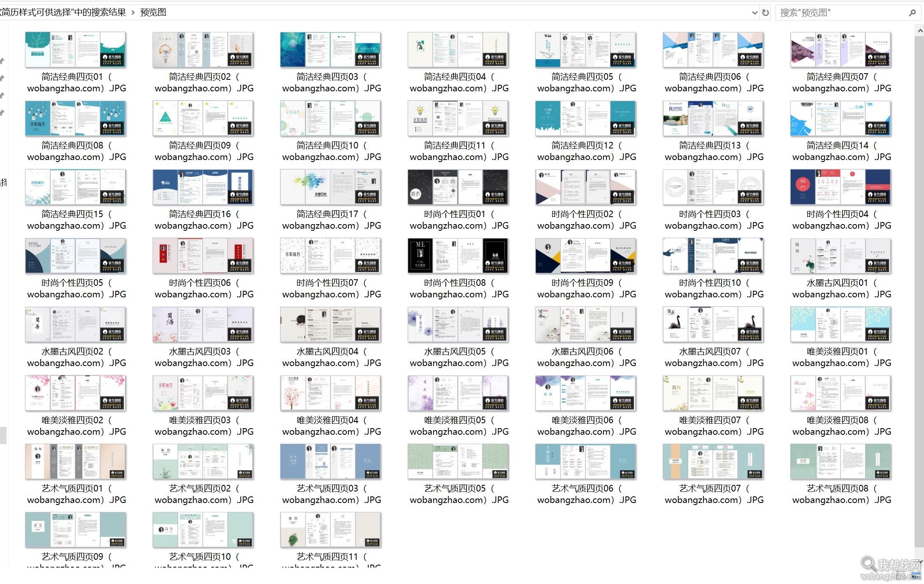Select thumbnail 水墨古风四页04
Image resolution: width=924 pixels, height=584 pixels.
[x=331, y=324]
